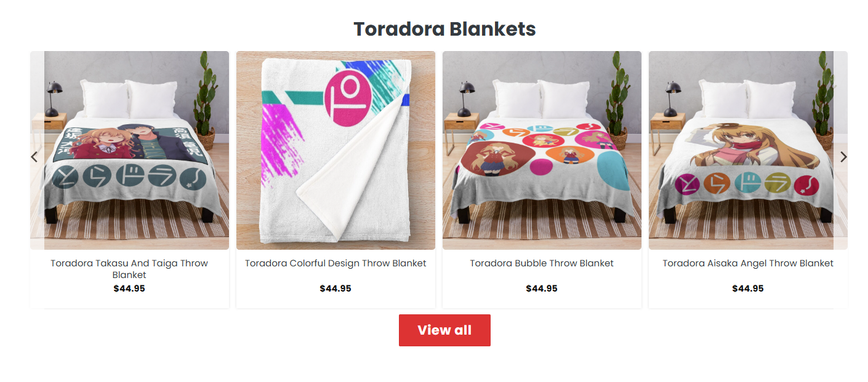Click the red View all button

pos(444,330)
